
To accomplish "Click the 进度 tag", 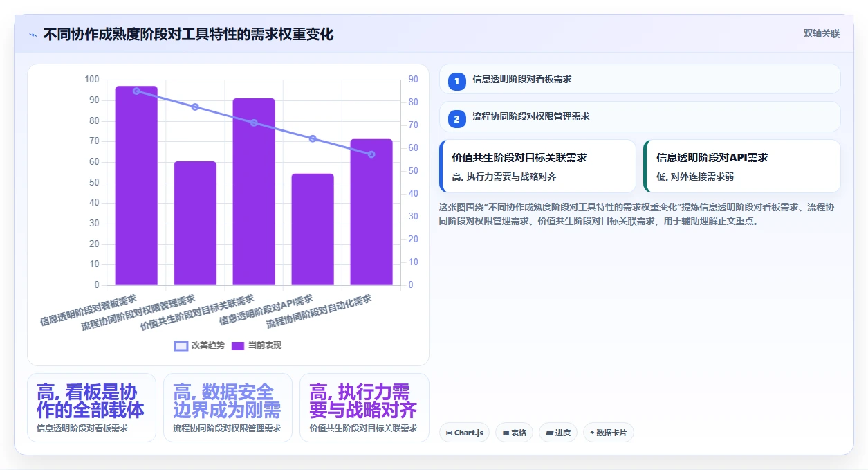I will click(x=558, y=433).
